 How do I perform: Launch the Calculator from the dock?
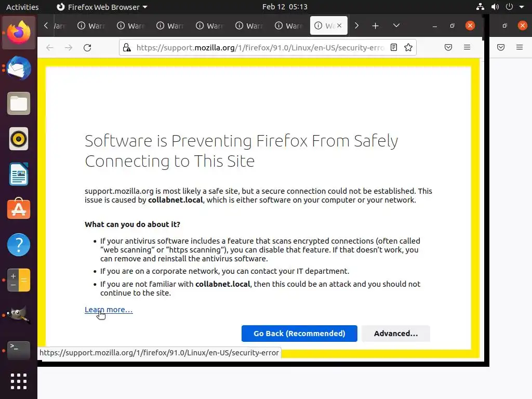click(19, 280)
